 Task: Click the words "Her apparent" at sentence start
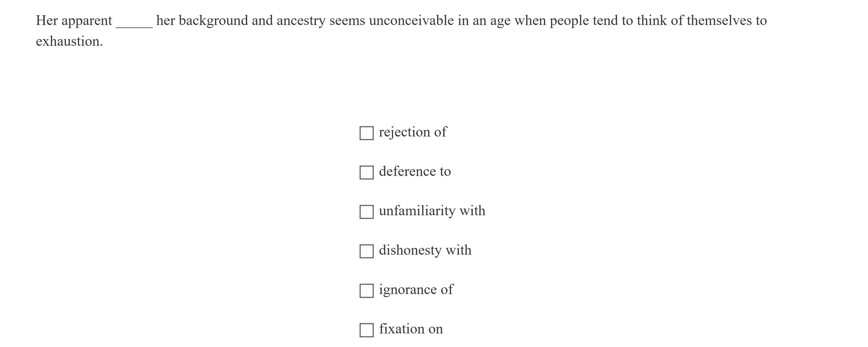(x=74, y=21)
